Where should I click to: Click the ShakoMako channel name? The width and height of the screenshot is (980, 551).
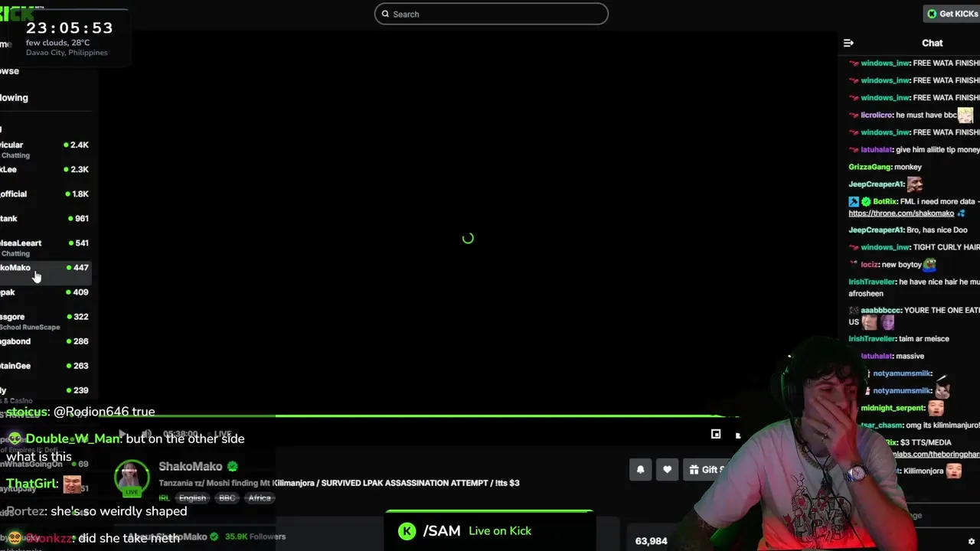pyautogui.click(x=190, y=466)
